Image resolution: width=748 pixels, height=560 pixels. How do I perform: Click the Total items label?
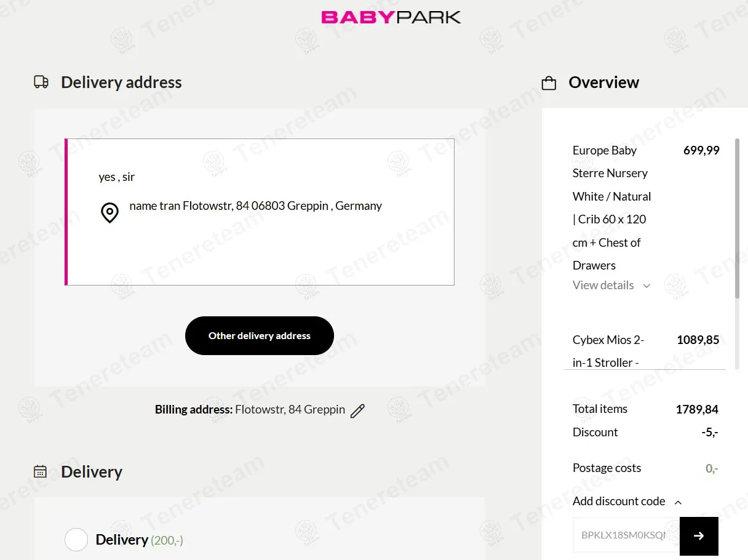pyautogui.click(x=600, y=409)
